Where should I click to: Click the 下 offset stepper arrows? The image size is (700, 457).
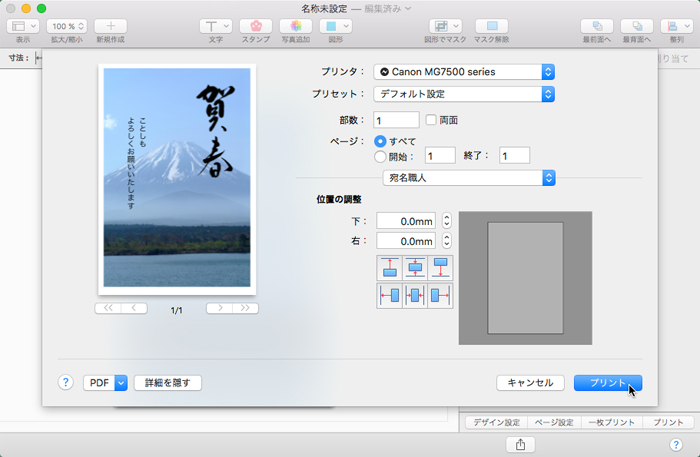pyautogui.click(x=447, y=221)
